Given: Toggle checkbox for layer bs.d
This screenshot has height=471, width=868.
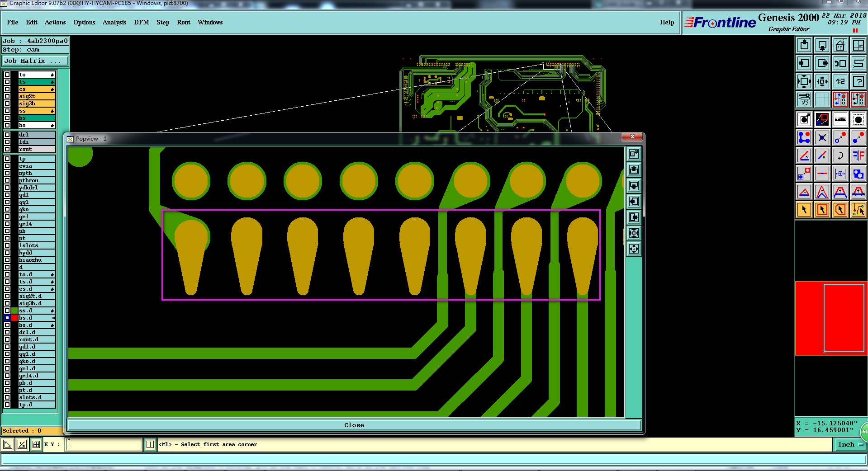Looking at the screenshot, I should (7, 318).
